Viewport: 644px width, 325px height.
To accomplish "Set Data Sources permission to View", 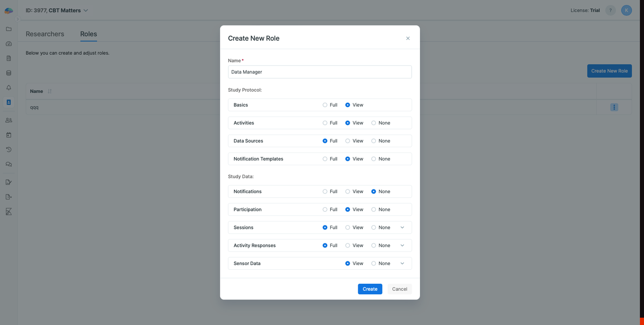I will point(348,141).
